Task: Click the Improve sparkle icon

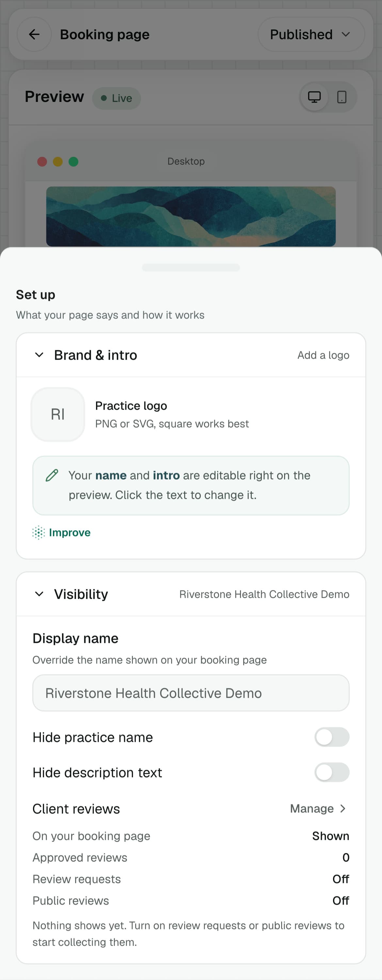Action: click(x=39, y=532)
